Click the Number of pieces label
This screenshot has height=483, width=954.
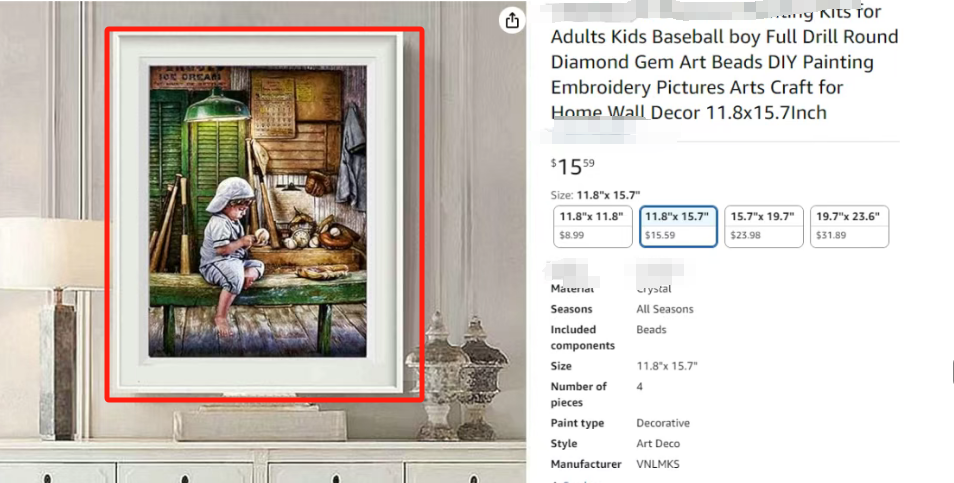(579, 394)
